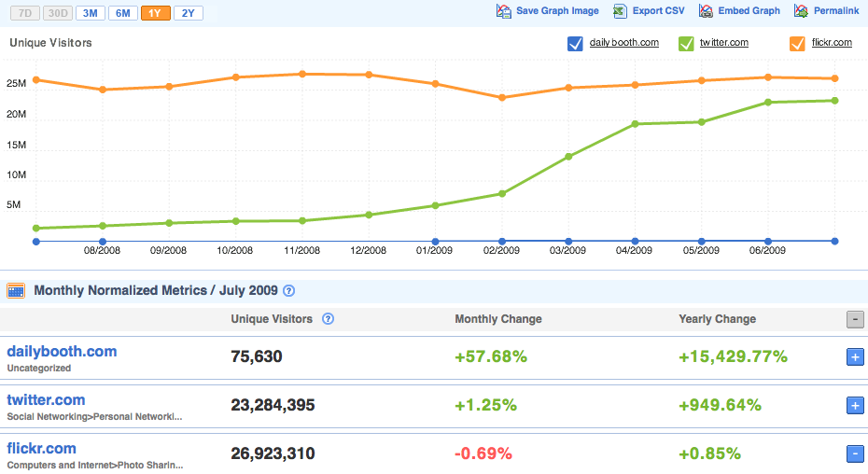The height and width of the screenshot is (474, 868).
Task: Collapse the flickr.com row details
Action: click(855, 454)
